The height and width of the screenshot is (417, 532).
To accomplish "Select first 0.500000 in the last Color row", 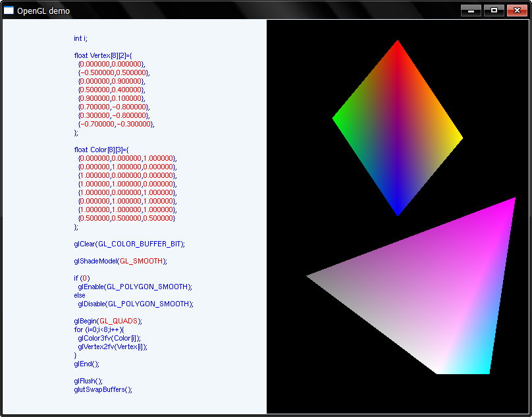I will tap(93, 218).
